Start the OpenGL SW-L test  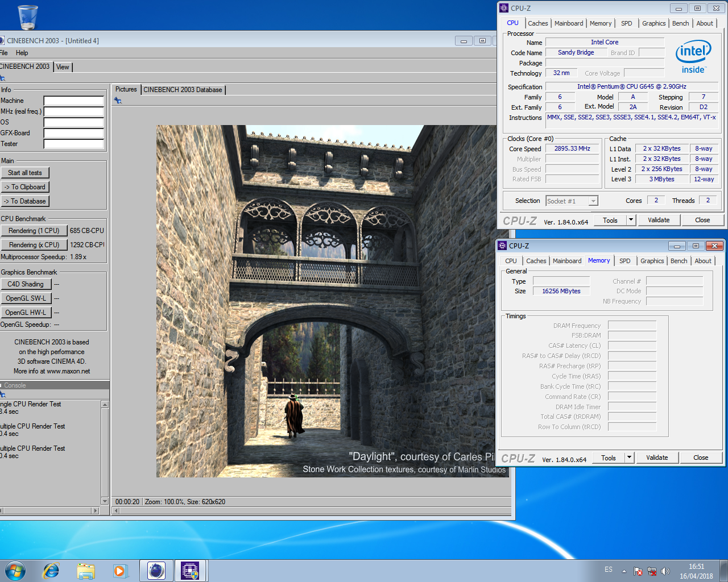pyautogui.click(x=26, y=298)
